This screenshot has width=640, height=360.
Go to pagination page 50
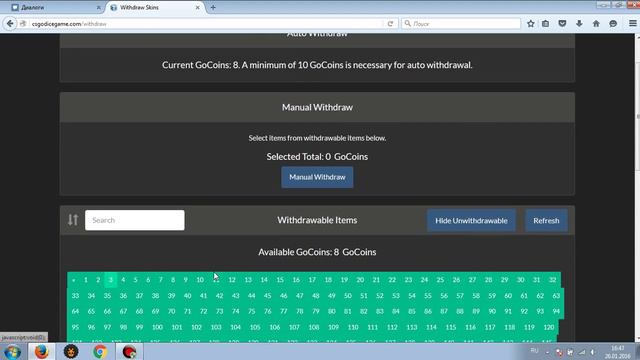347,296
